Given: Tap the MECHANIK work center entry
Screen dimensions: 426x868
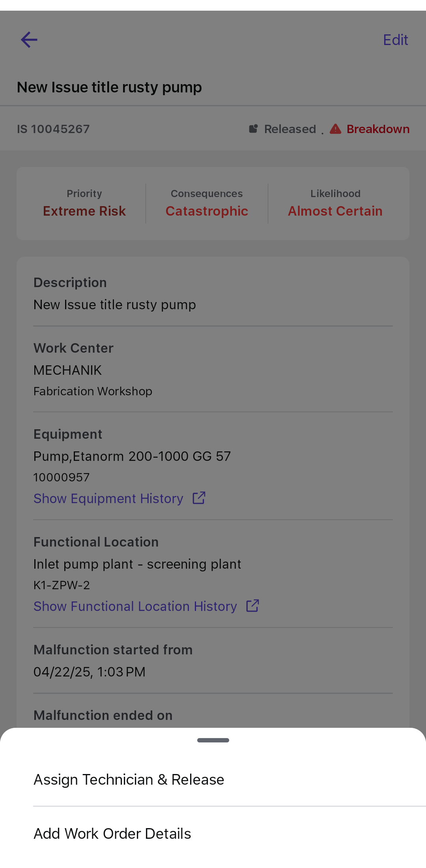Looking at the screenshot, I should pos(68,370).
